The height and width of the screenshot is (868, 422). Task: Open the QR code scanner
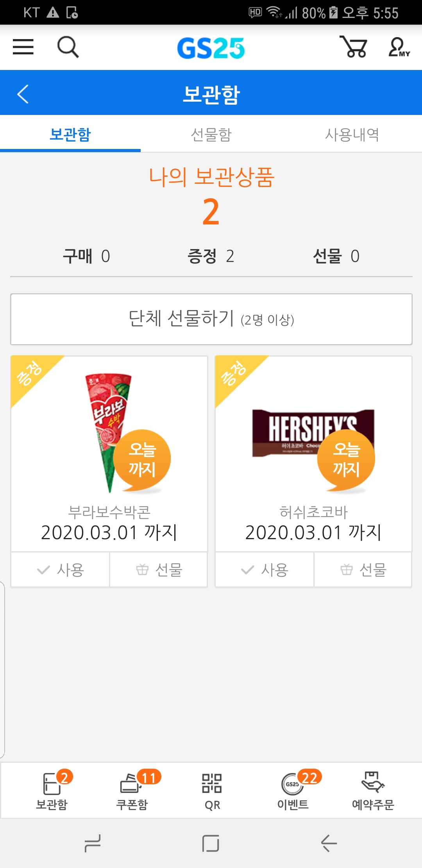(212, 791)
